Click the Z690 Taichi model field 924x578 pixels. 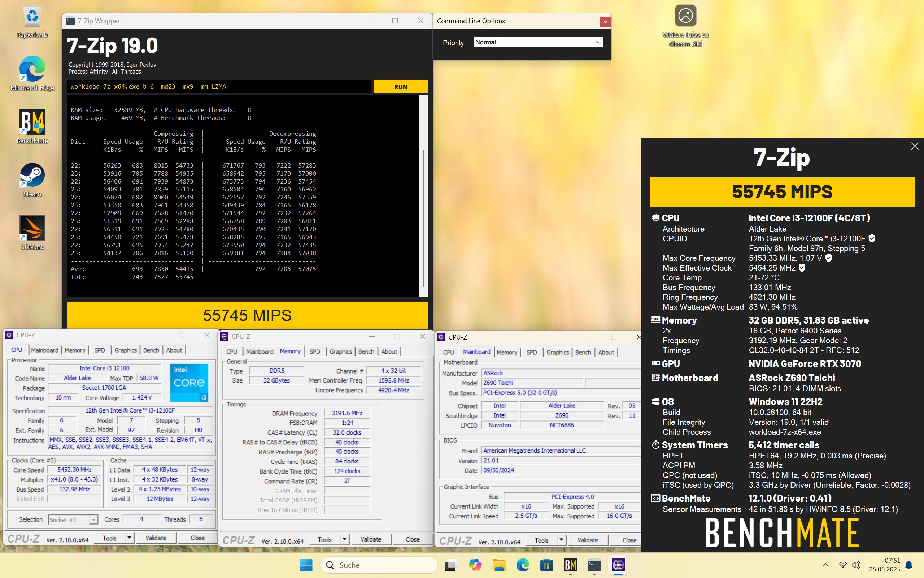533,383
